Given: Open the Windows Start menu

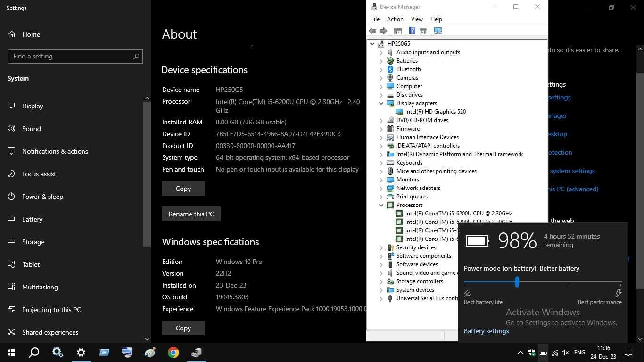Looking at the screenshot, I should pos(11,353).
